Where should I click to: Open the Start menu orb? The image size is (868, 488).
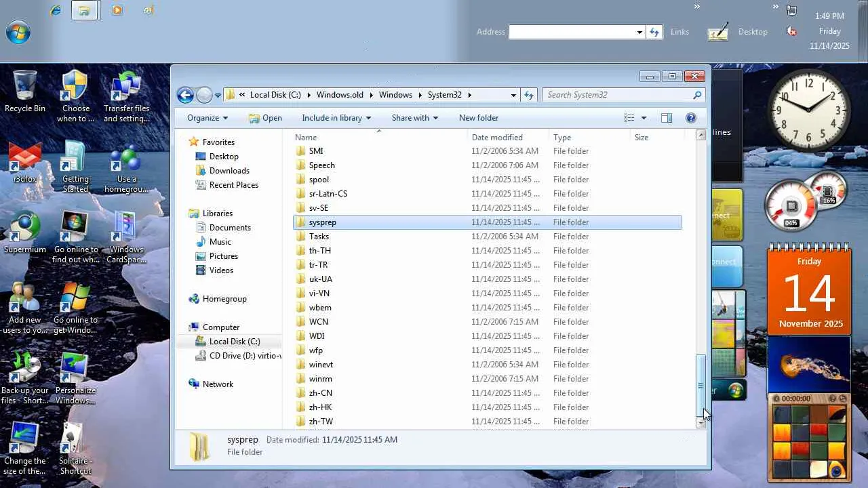click(18, 31)
